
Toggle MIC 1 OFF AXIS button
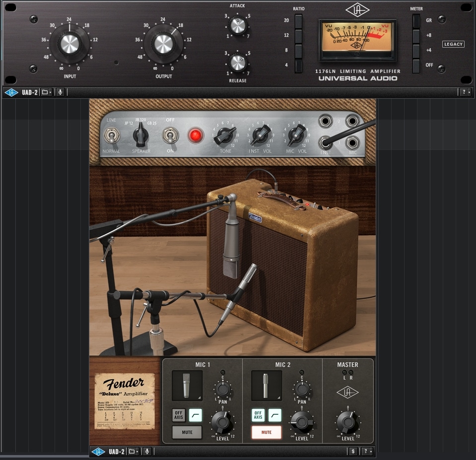point(179,415)
